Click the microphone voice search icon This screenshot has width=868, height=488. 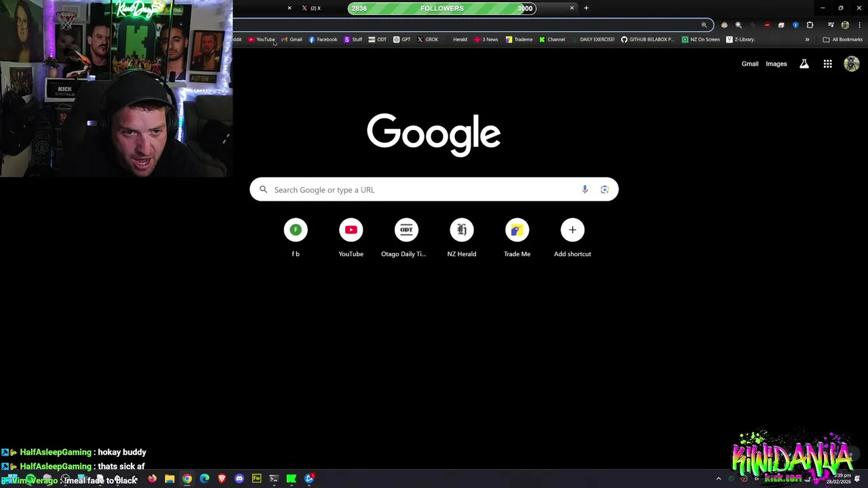pyautogui.click(x=585, y=190)
